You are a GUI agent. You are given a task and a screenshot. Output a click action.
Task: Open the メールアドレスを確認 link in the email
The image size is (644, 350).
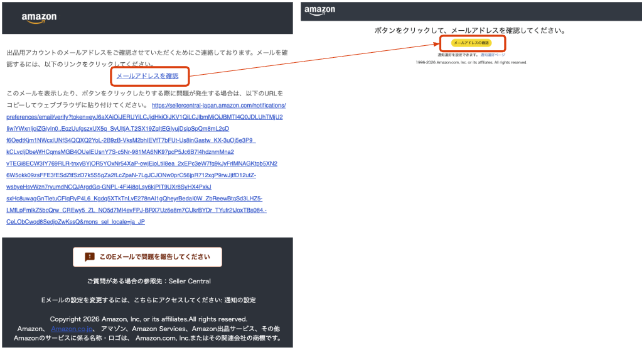point(148,76)
